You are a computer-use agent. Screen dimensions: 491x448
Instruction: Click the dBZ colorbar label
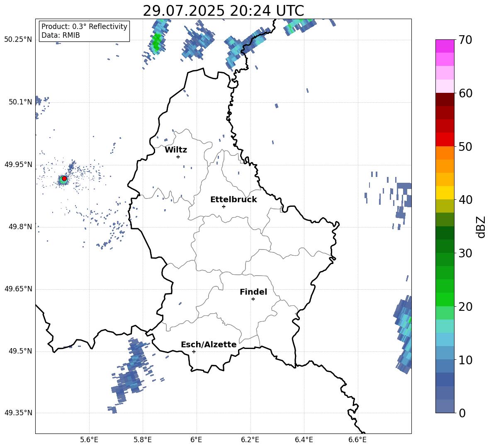[481, 227]
